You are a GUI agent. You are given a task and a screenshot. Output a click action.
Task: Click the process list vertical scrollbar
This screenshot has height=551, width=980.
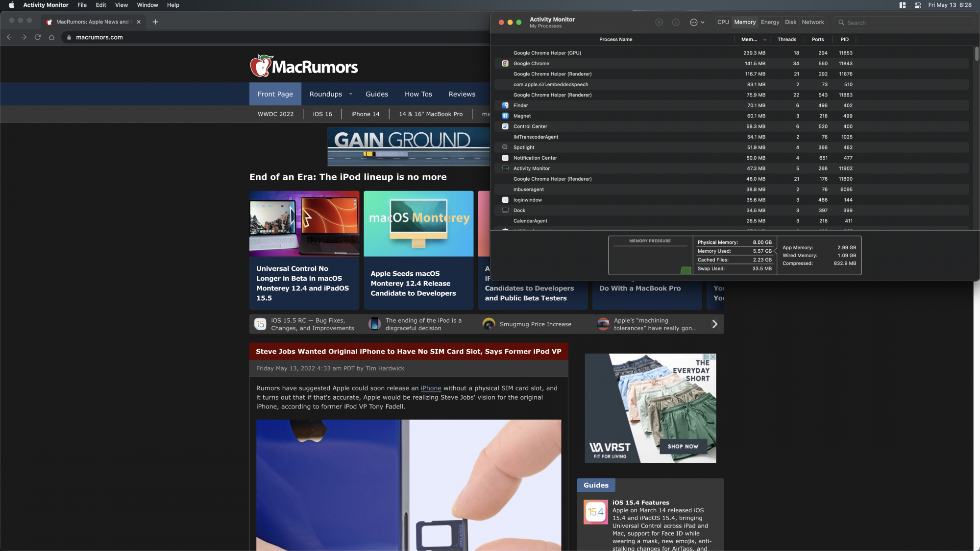pyautogui.click(x=976, y=54)
